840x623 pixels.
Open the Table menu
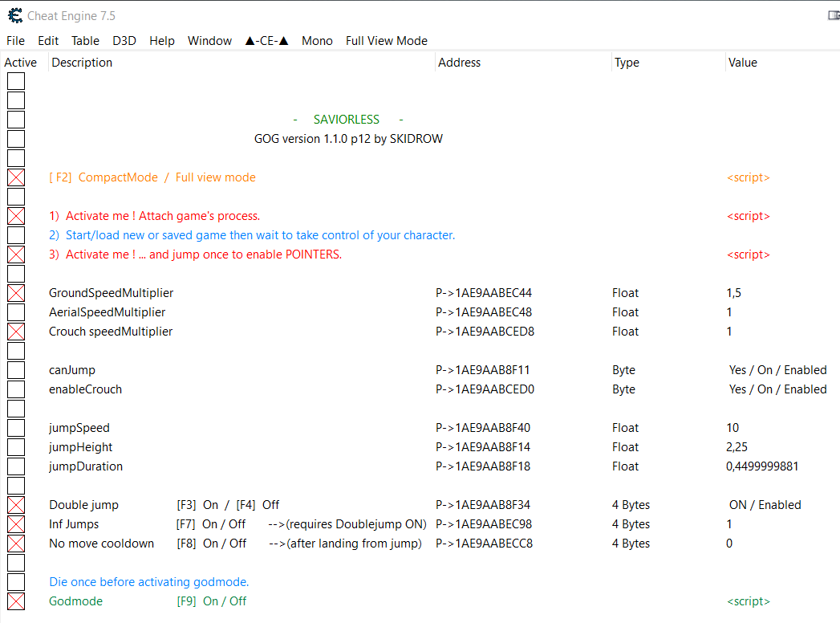point(85,41)
